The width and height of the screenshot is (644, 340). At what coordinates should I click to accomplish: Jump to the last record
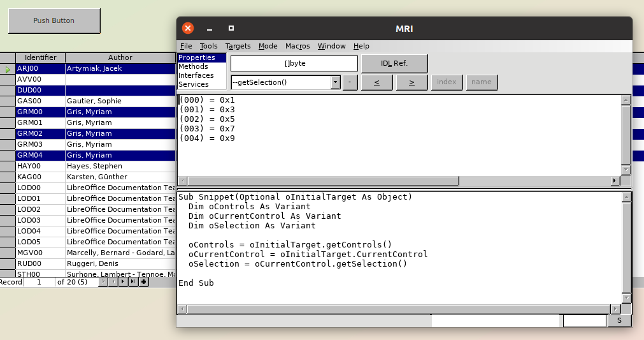pyautogui.click(x=133, y=282)
